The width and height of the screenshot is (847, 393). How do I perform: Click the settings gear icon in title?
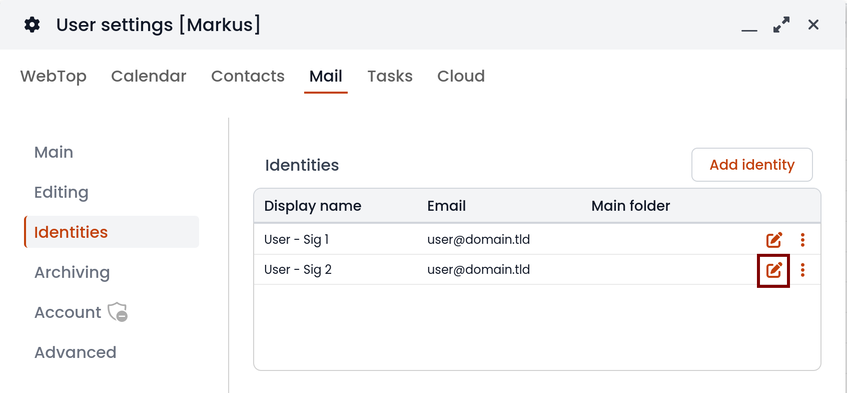click(32, 25)
